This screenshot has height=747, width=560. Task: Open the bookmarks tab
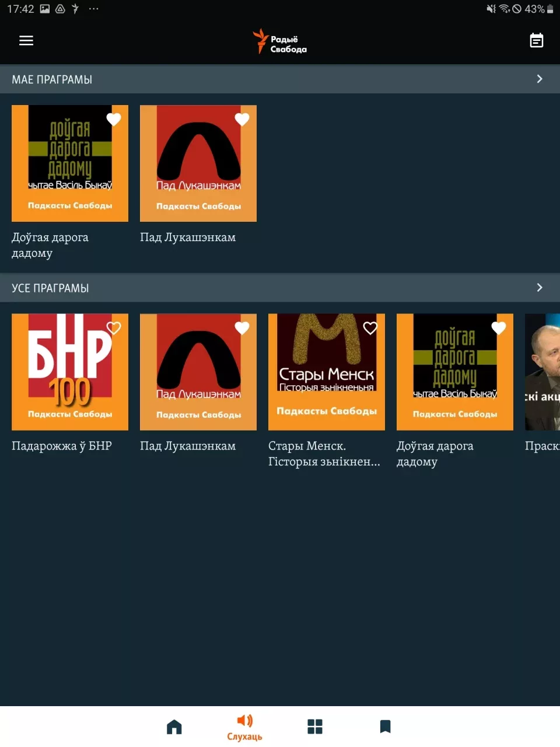(x=385, y=727)
